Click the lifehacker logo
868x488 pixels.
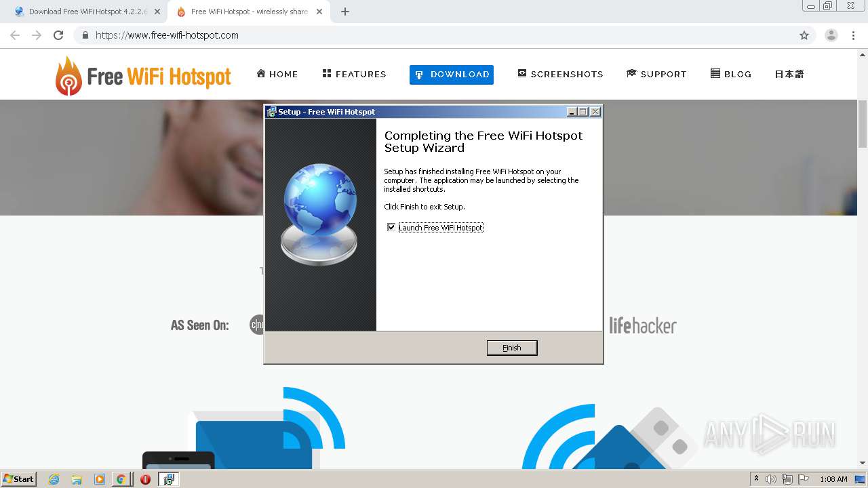coord(643,325)
